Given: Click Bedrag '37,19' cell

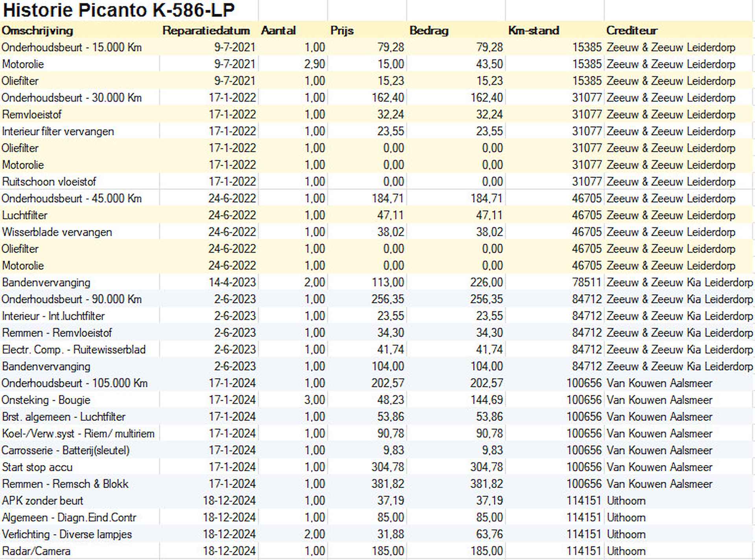Looking at the screenshot, I should [x=489, y=501].
